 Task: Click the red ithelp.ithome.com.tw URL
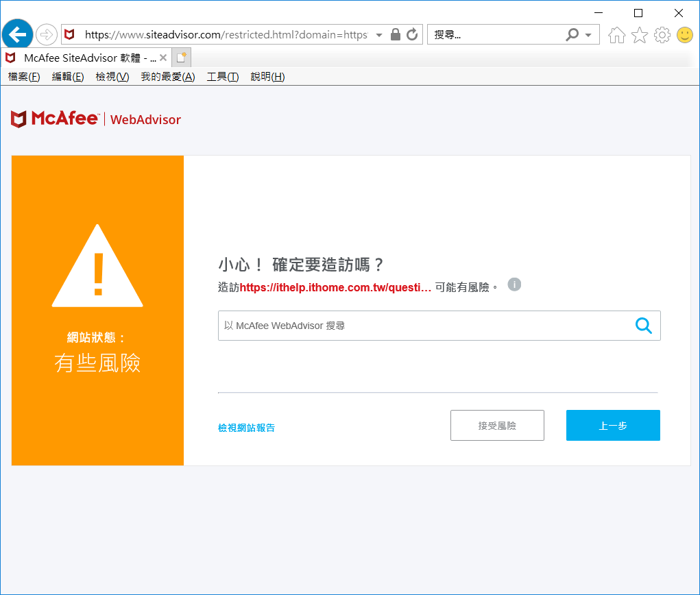[x=335, y=287]
